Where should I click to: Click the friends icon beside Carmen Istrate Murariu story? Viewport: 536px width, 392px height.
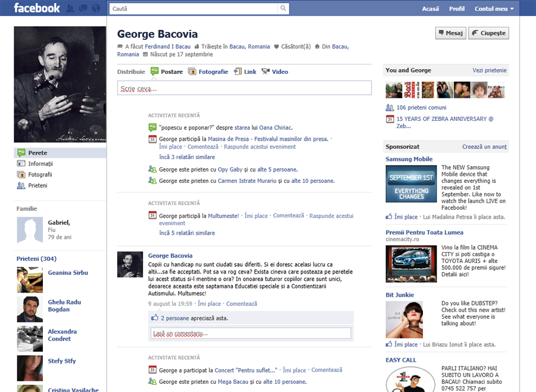(x=152, y=181)
